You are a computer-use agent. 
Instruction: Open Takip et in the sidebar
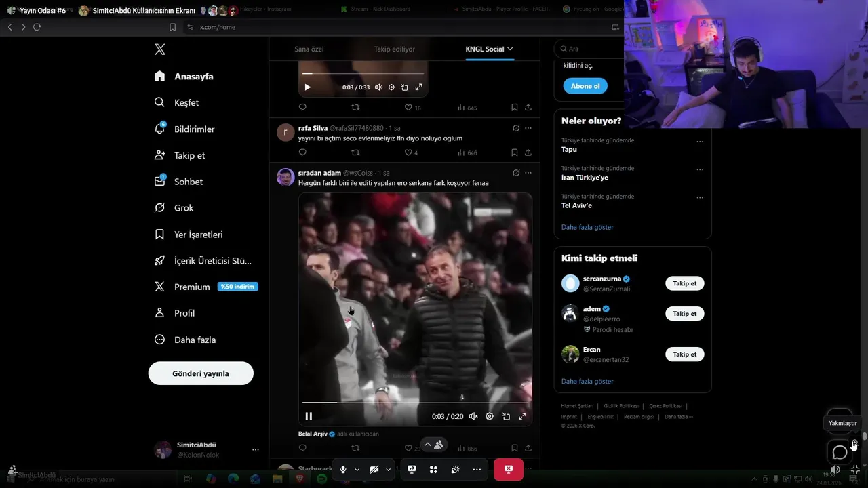[180, 155]
